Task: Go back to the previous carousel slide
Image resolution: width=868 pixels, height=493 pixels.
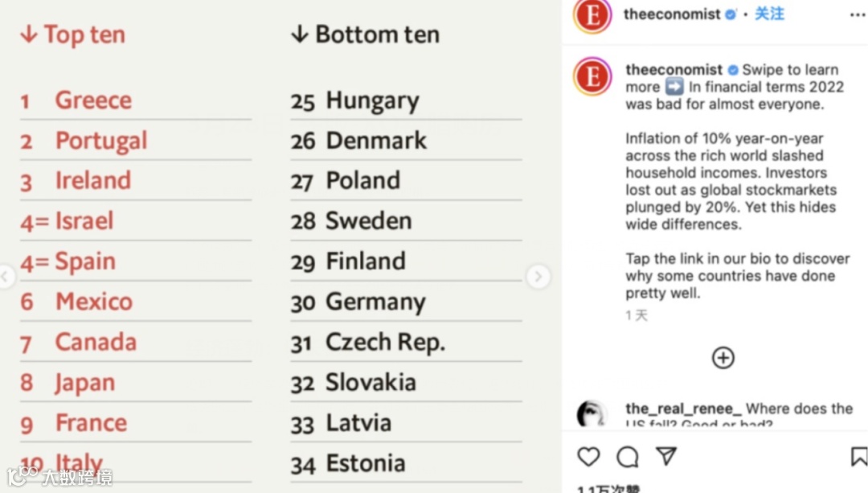Action: click(6, 277)
